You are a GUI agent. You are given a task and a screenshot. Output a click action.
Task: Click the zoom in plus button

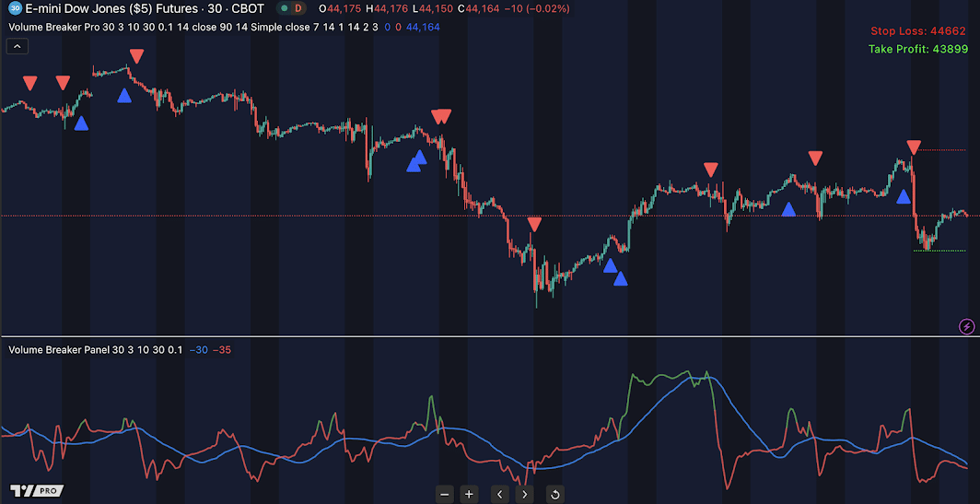(469, 494)
